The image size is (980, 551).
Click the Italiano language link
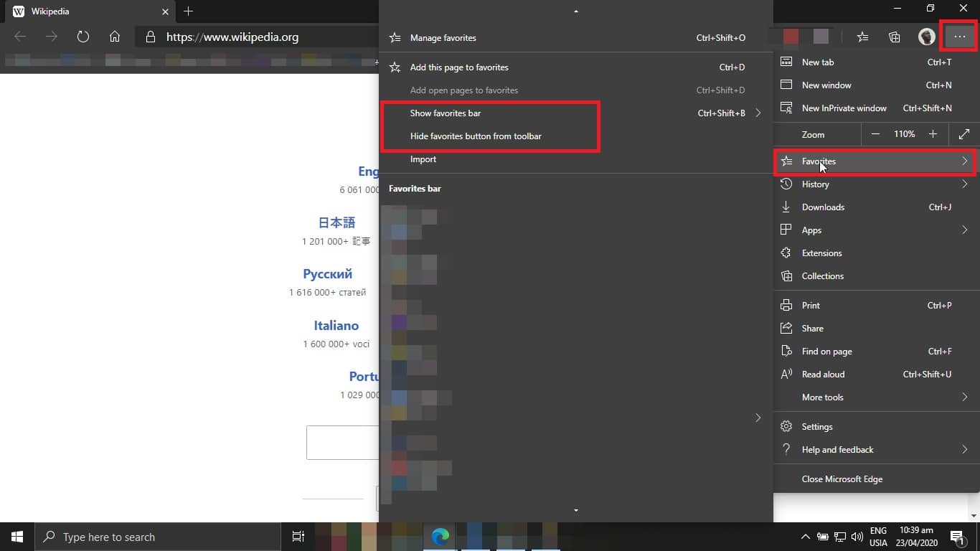pyautogui.click(x=336, y=326)
